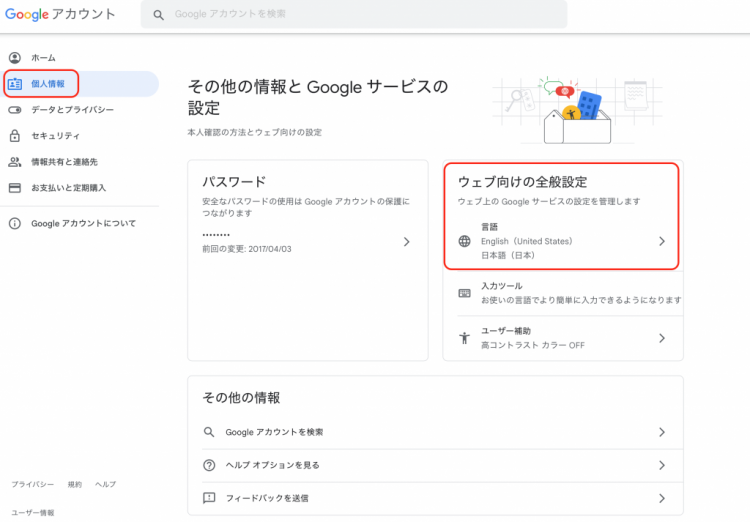The image size is (750, 522).
Task: Expand the 言語 row chevron
Action: point(662,241)
